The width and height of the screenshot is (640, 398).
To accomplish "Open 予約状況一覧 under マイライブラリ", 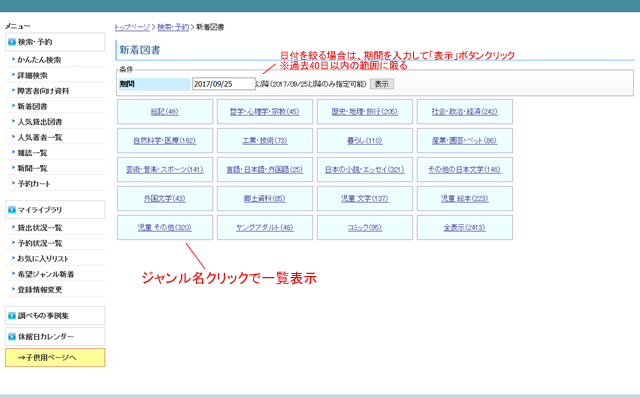I will tap(40, 243).
